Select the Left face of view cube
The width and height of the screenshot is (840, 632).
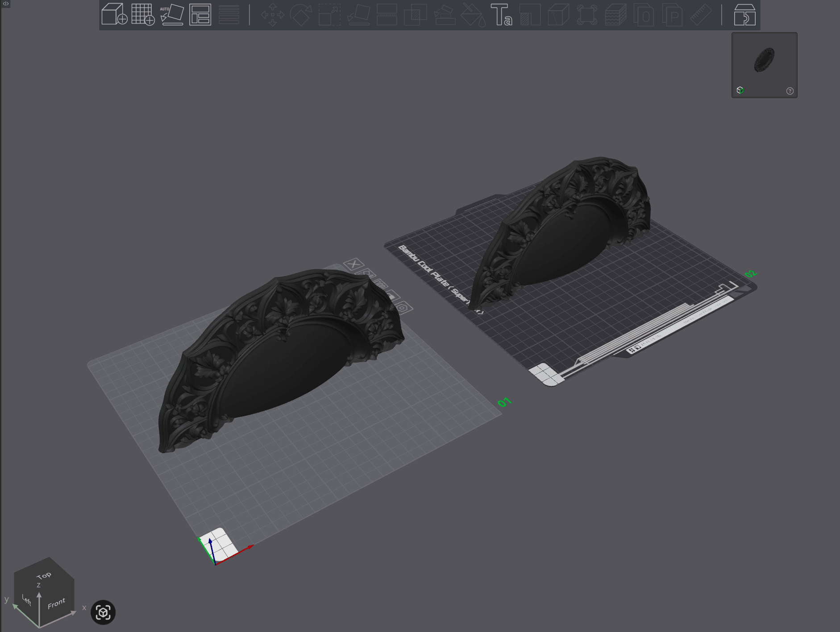click(27, 600)
